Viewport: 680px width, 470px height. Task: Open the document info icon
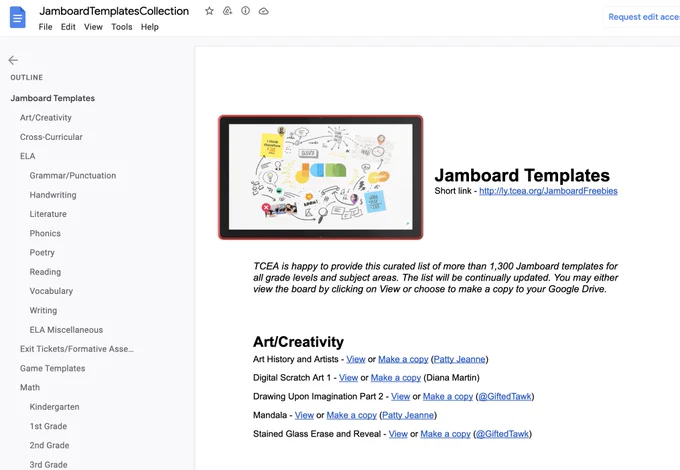pos(245,11)
